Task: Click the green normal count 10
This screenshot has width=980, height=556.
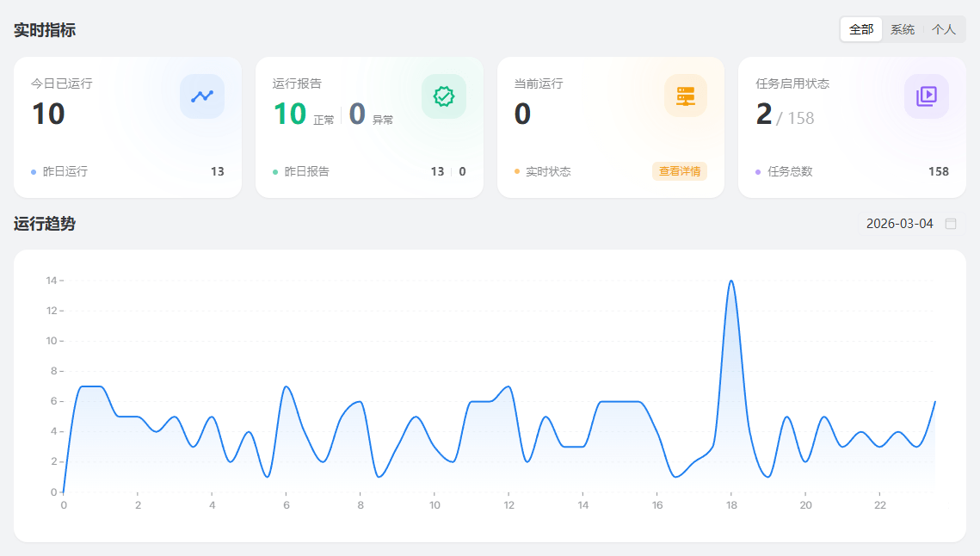Action: click(x=290, y=114)
